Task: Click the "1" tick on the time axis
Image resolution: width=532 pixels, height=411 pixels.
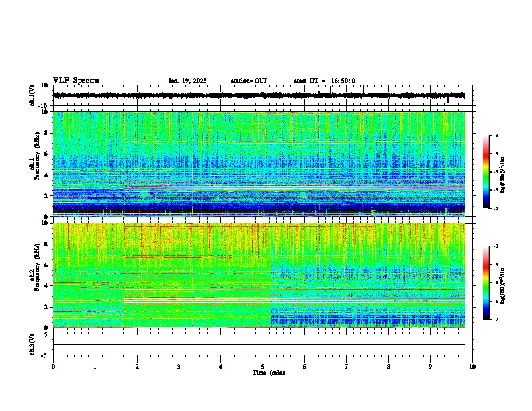Action: tap(95, 367)
